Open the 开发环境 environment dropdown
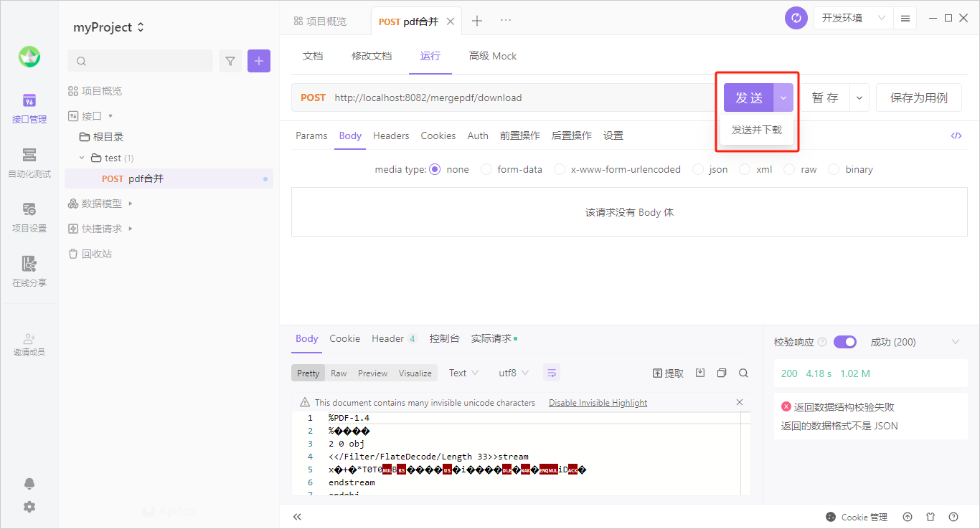980x529 pixels. pyautogui.click(x=853, y=18)
